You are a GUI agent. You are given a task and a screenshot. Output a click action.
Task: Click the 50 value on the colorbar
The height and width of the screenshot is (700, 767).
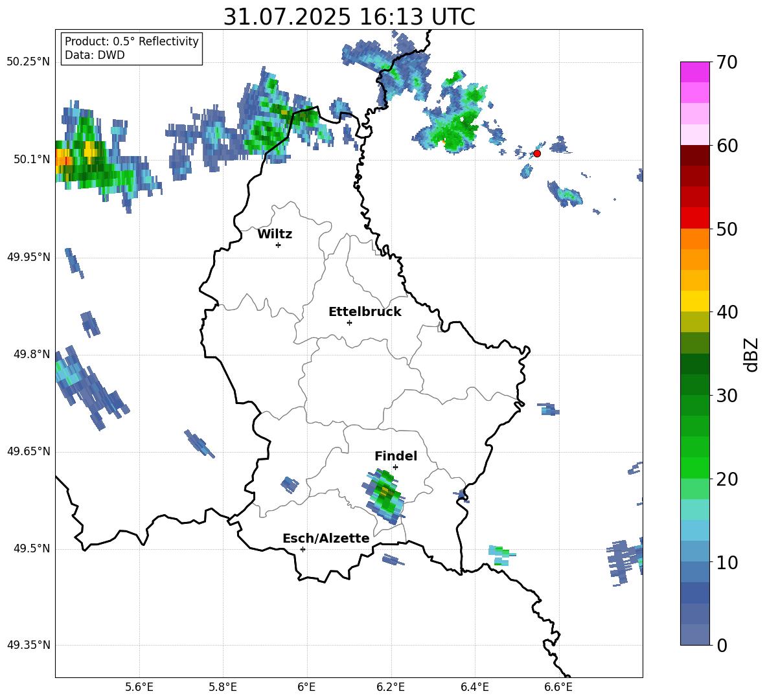point(727,229)
